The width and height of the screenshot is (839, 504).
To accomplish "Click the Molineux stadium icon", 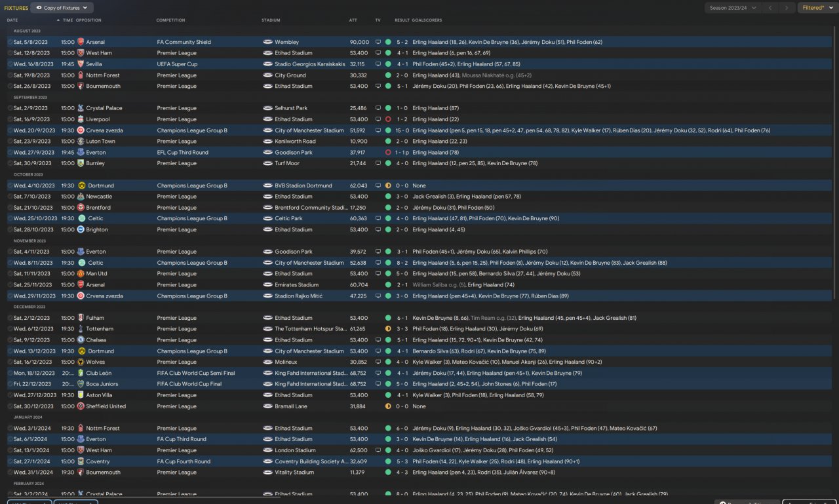I will pos(267,362).
